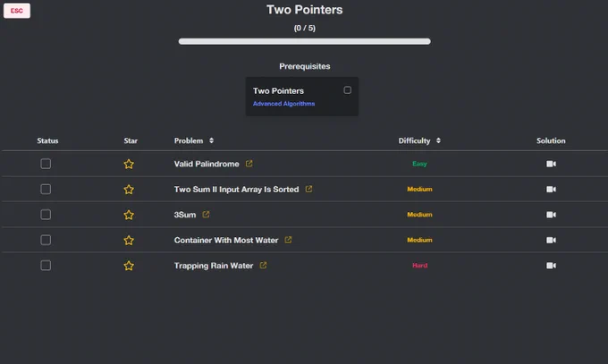Select the Two Pointers prerequisite card

[301, 97]
